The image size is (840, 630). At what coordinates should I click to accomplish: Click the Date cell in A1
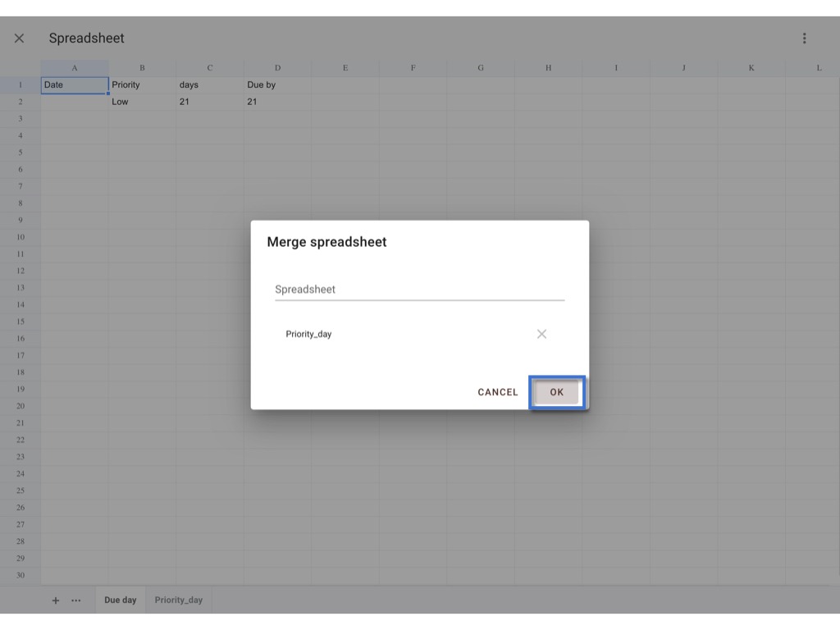(75, 85)
